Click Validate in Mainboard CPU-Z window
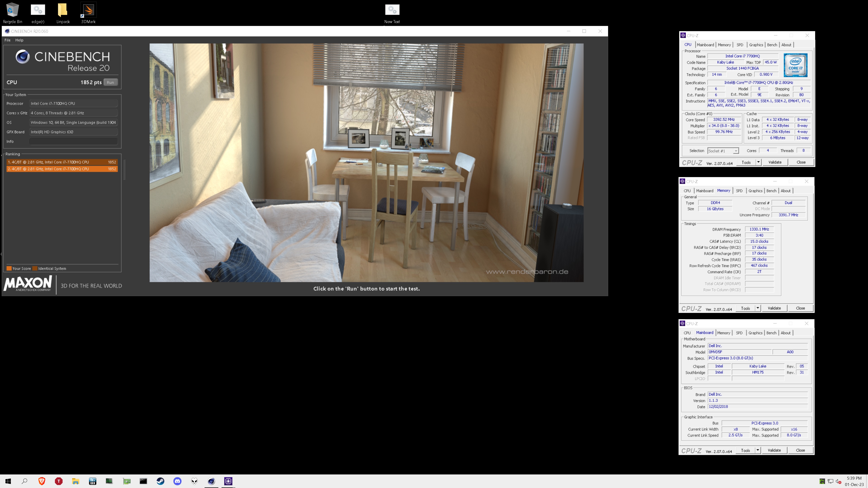The image size is (868, 488). coord(774,450)
